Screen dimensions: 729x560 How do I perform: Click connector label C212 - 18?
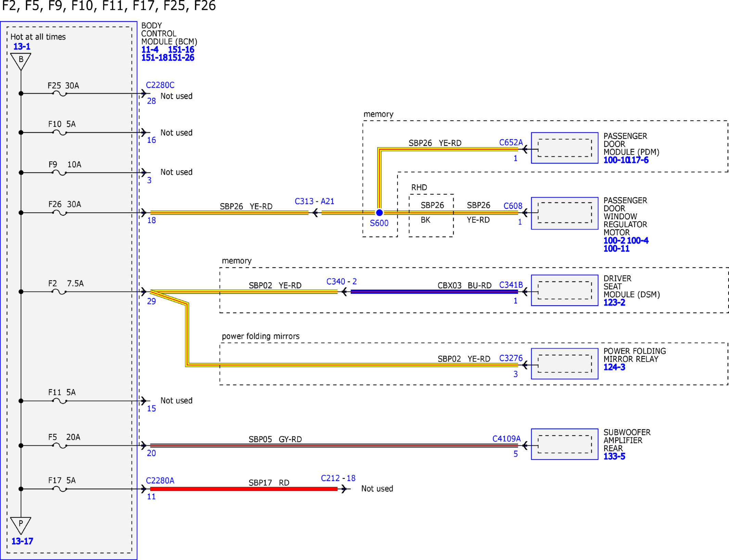(338, 478)
